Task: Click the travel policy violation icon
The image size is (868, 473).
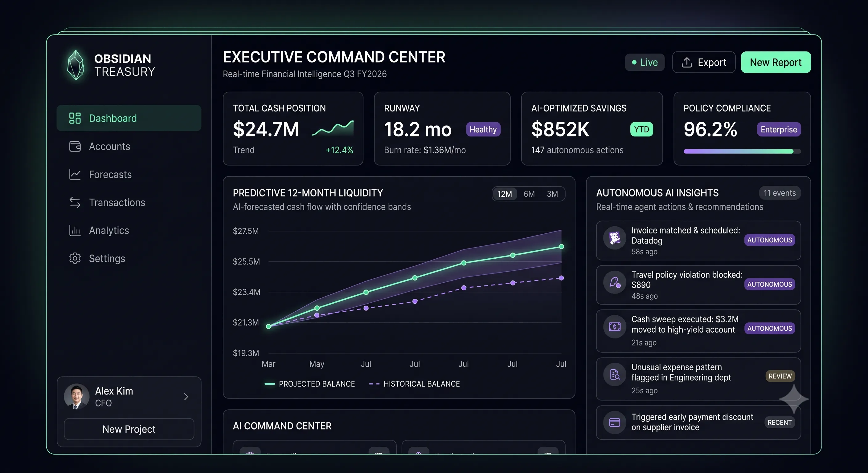Action: click(615, 282)
